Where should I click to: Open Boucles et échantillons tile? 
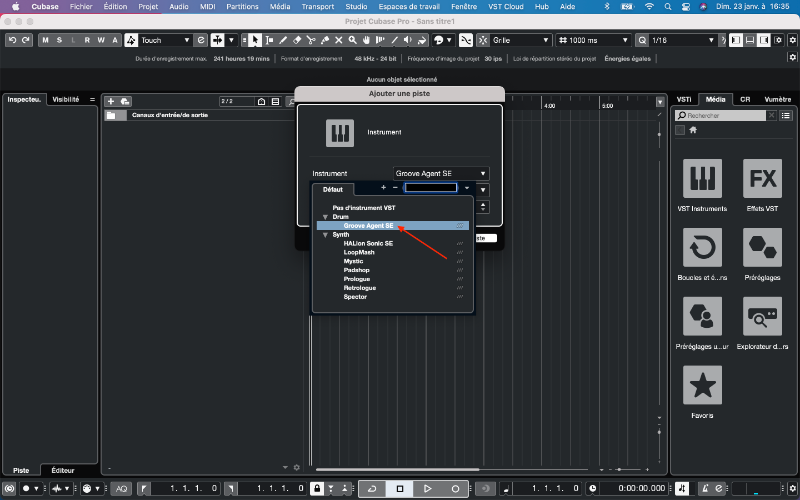pyautogui.click(x=702, y=247)
